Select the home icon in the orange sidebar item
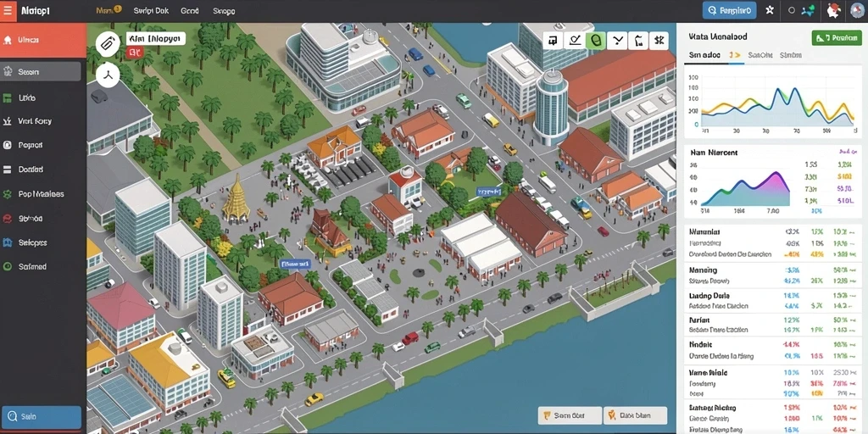Viewport: 868px width, 434px height. [x=7, y=40]
